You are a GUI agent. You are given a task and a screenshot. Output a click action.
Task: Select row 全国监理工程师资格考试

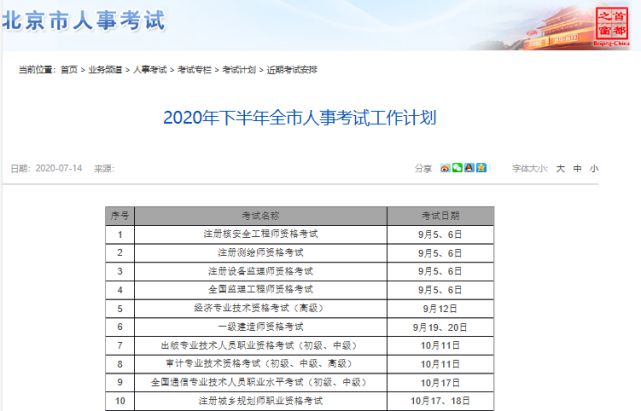click(300, 290)
